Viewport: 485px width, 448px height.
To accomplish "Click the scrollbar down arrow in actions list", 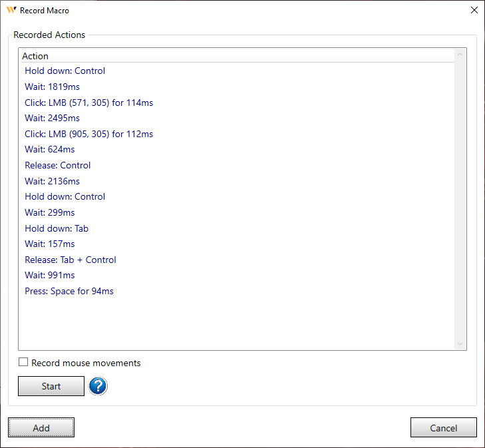I will [x=460, y=343].
